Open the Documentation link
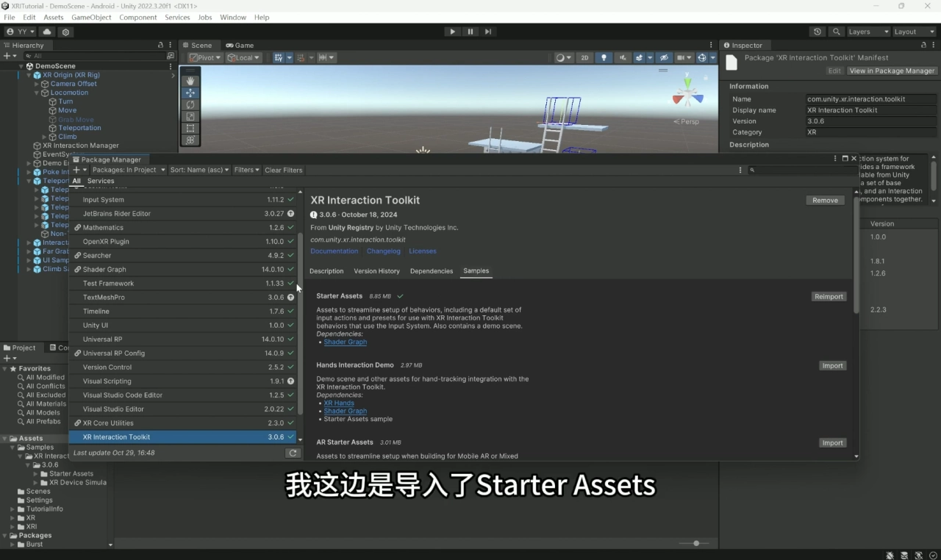 click(x=334, y=251)
